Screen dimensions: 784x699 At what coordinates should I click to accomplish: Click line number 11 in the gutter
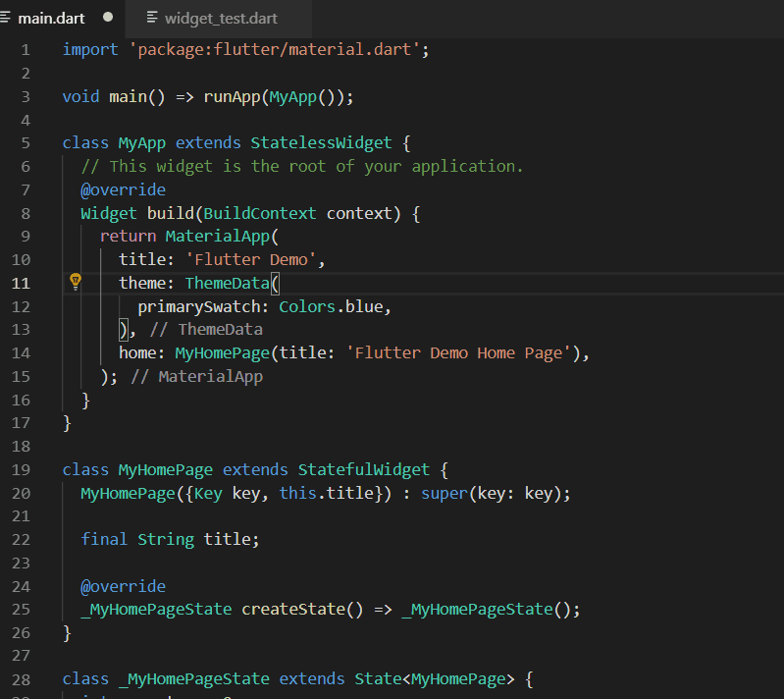click(x=21, y=283)
